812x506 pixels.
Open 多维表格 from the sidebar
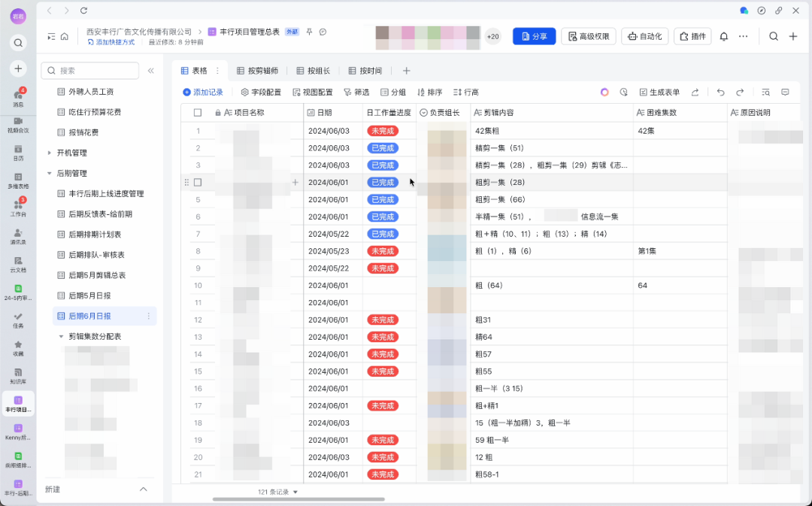coord(18,180)
